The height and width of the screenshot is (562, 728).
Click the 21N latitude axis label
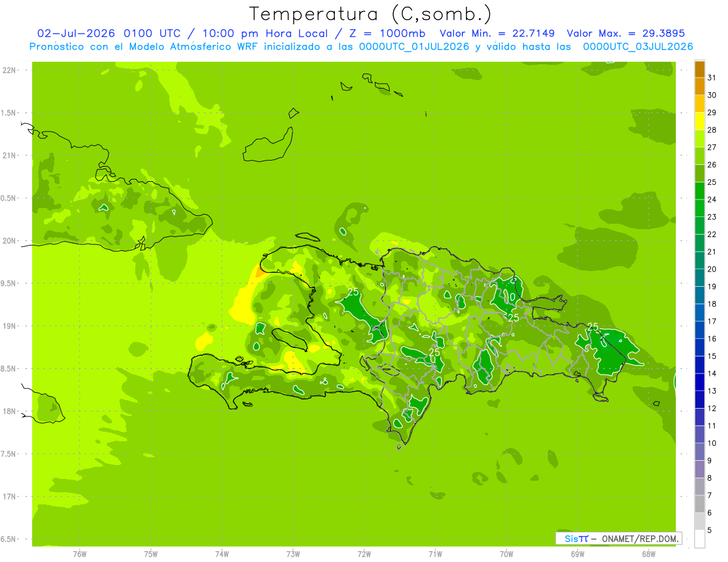(x=9, y=156)
